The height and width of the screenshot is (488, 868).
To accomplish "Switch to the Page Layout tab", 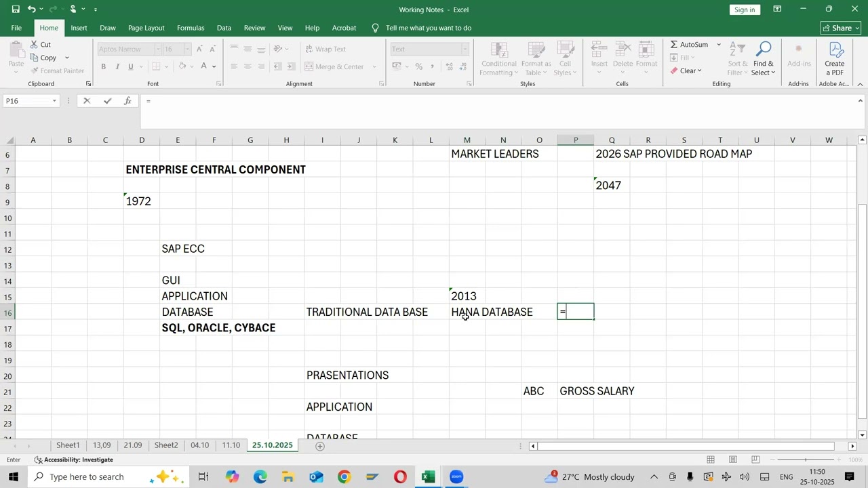I will [x=146, y=28].
